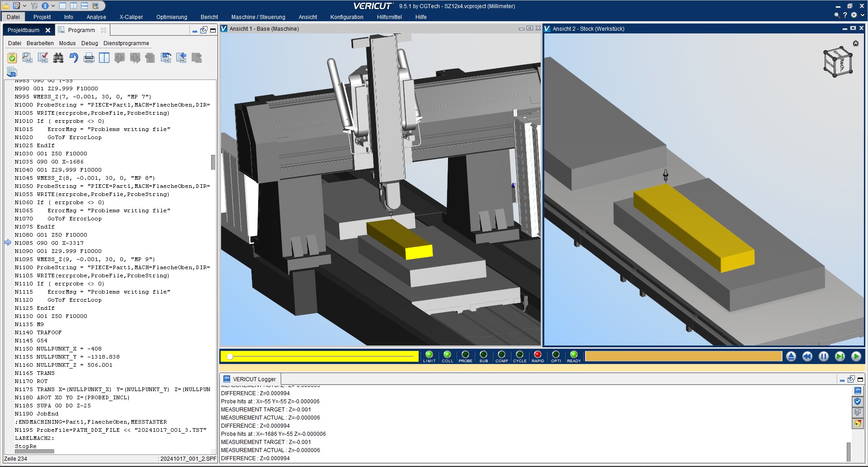Pause the simulation with the pause button
The image size is (868, 467).
pyautogui.click(x=823, y=356)
